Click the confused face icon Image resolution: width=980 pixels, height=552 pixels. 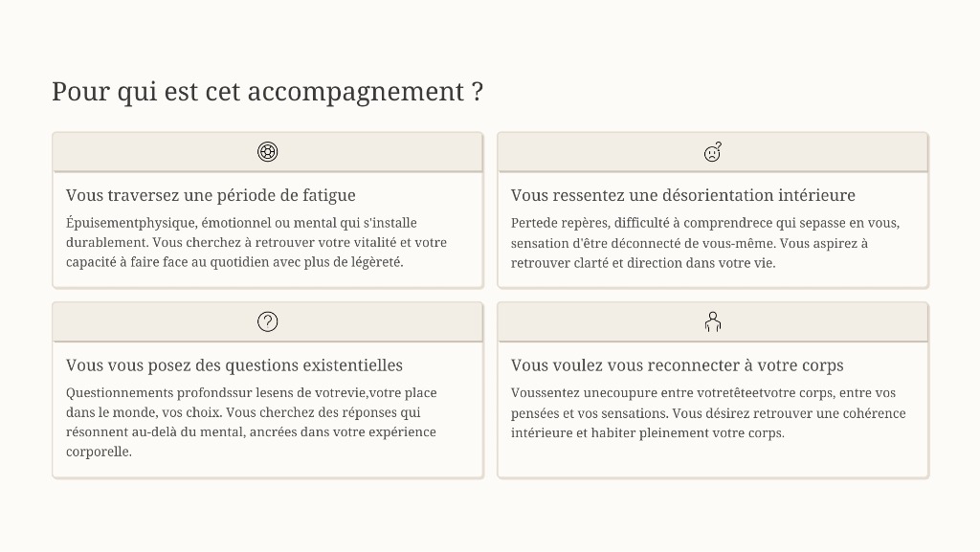[x=713, y=152]
